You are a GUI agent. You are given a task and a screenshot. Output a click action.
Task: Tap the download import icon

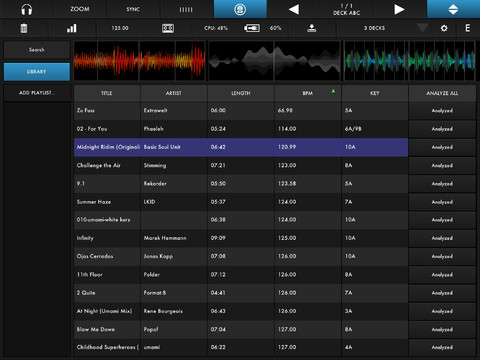(x=312, y=28)
